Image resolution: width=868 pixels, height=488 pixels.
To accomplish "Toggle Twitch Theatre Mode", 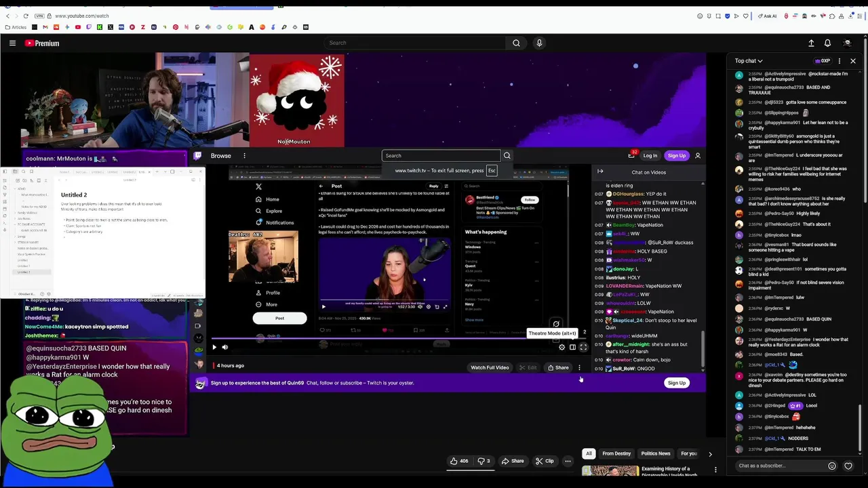I will coord(572,347).
